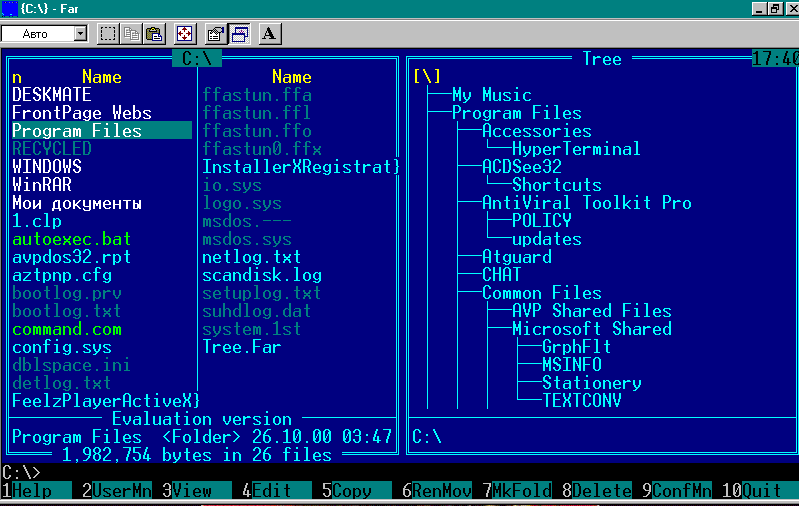Select Tree.Far file

coord(242,347)
